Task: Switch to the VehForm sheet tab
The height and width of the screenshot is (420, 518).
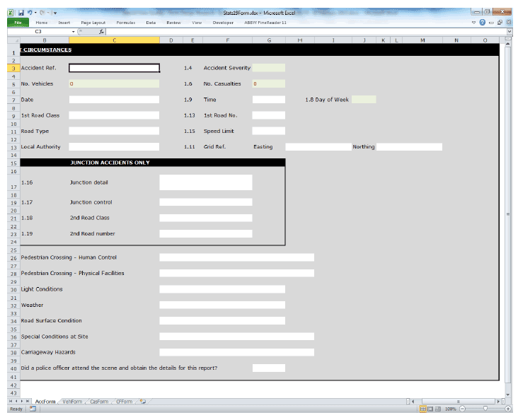Action: (x=72, y=402)
